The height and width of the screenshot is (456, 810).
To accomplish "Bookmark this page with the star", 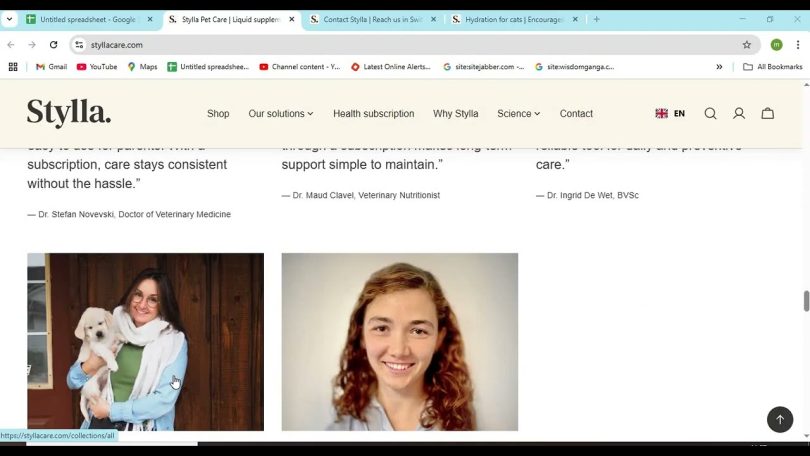I will pyautogui.click(x=746, y=45).
